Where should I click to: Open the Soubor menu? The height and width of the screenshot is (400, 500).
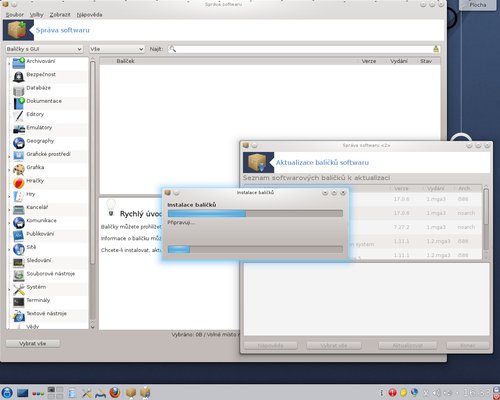tap(15, 15)
